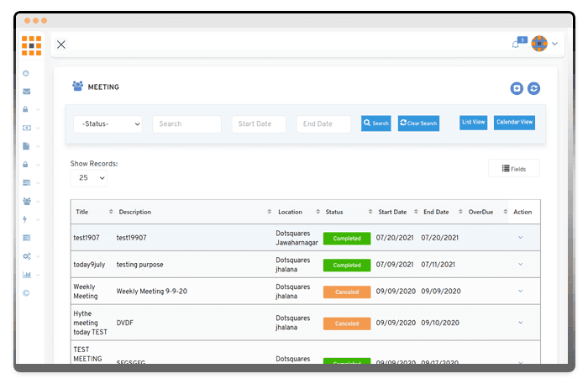Viewport: 588px width, 384px height.
Task: Expand action menu for Hythe meeting row
Action: 521,323
